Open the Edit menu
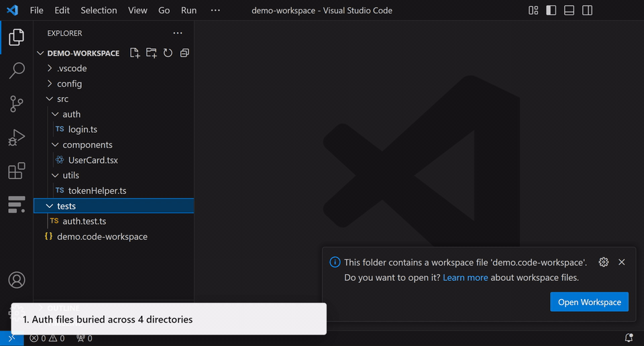The image size is (644, 346). [x=62, y=10]
